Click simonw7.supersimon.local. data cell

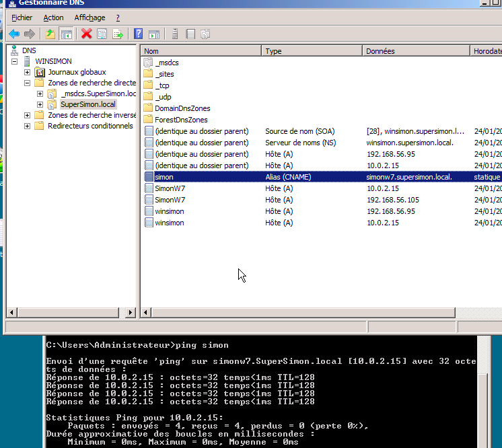click(x=409, y=177)
